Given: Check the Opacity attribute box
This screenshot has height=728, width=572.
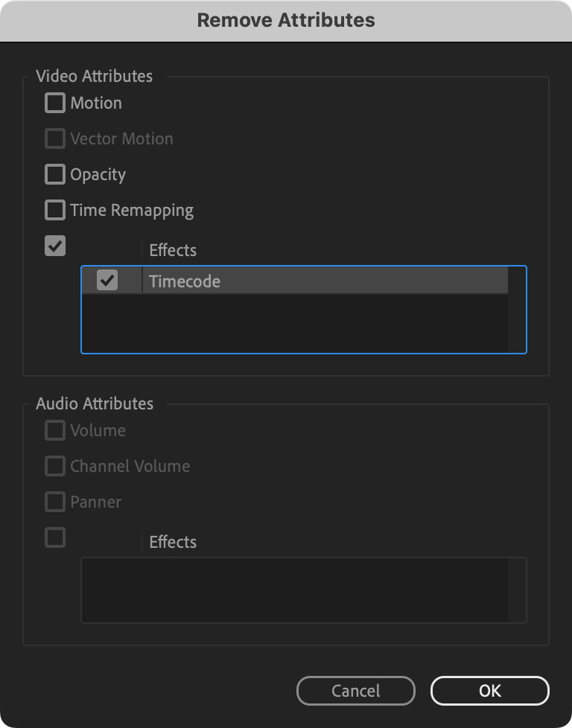Looking at the screenshot, I should click(x=55, y=174).
